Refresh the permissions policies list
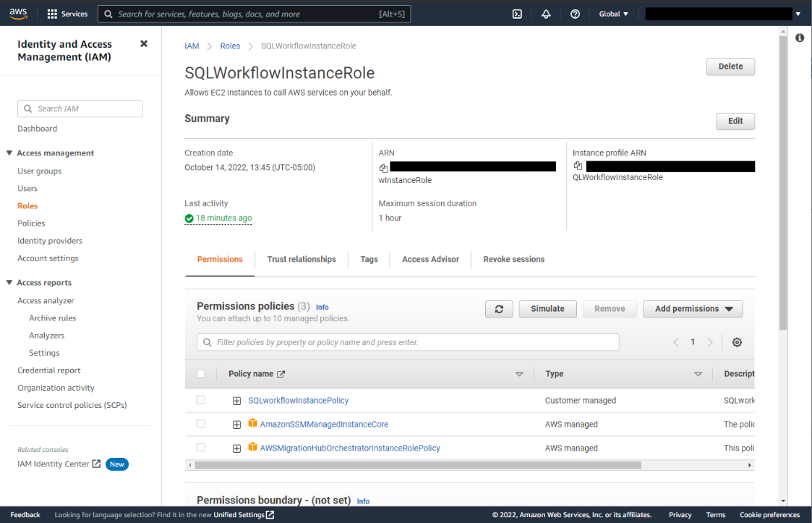The image size is (812, 523). [x=499, y=309]
